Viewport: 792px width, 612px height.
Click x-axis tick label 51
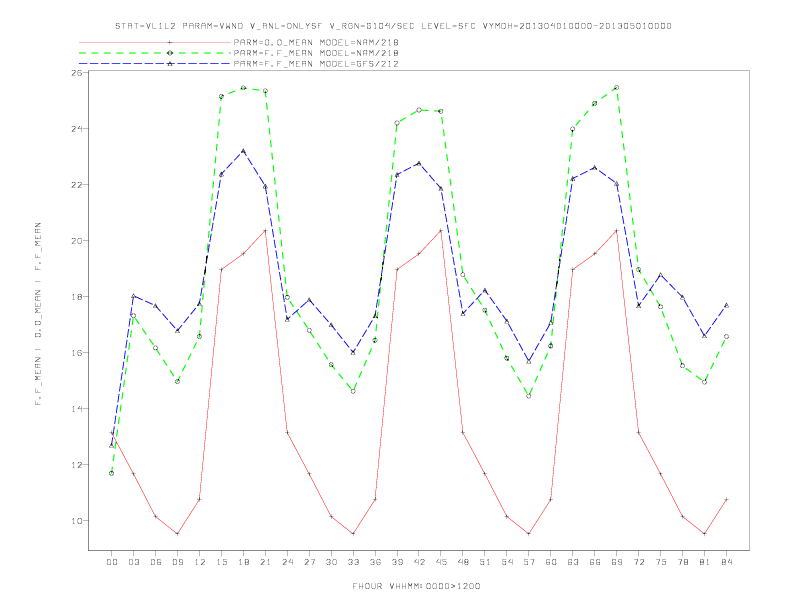tap(485, 562)
